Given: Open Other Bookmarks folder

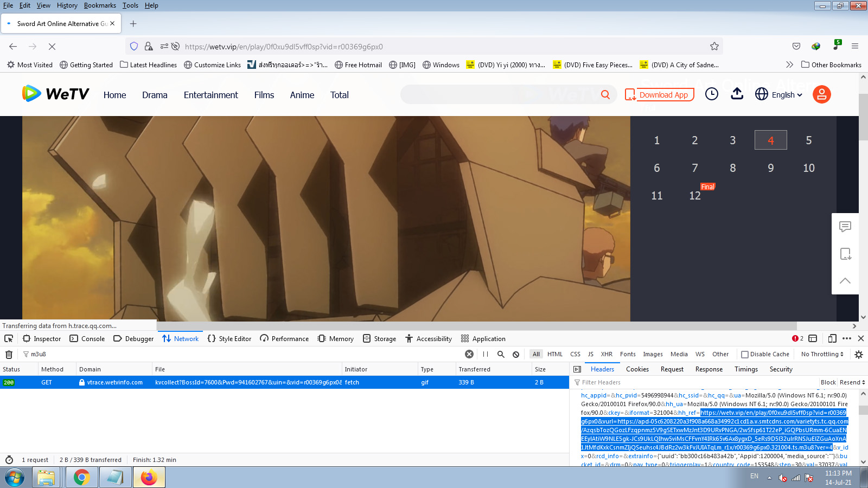Looking at the screenshot, I should click(831, 65).
